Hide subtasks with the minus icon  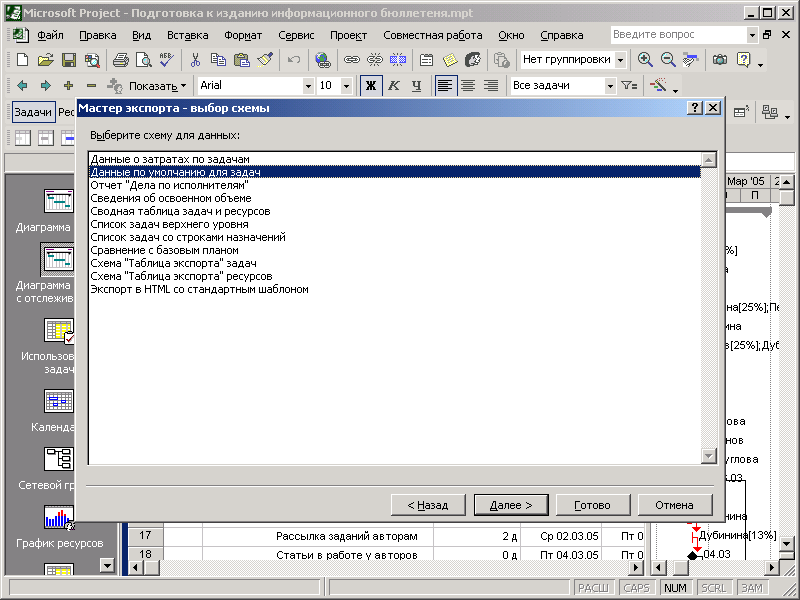coord(91,86)
